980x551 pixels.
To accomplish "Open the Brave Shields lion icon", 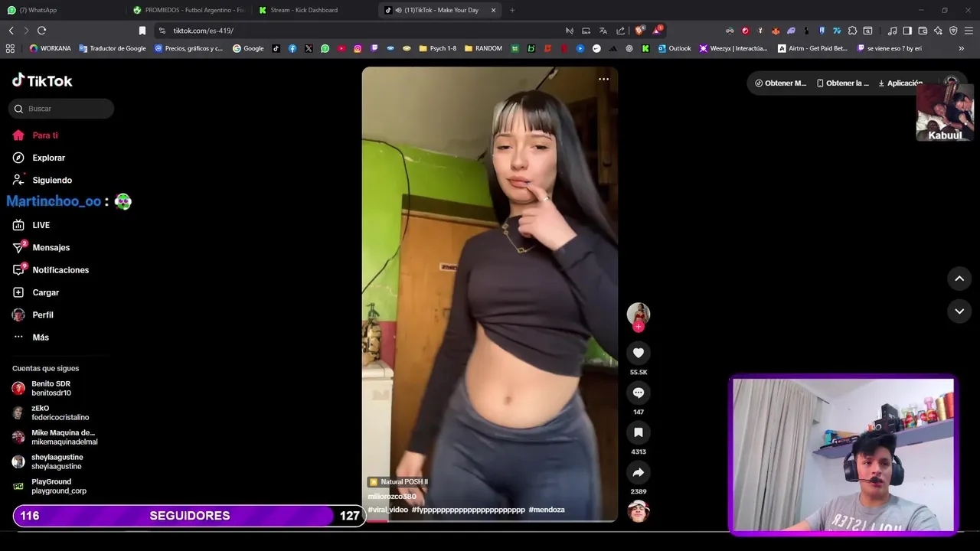I will (x=639, y=31).
